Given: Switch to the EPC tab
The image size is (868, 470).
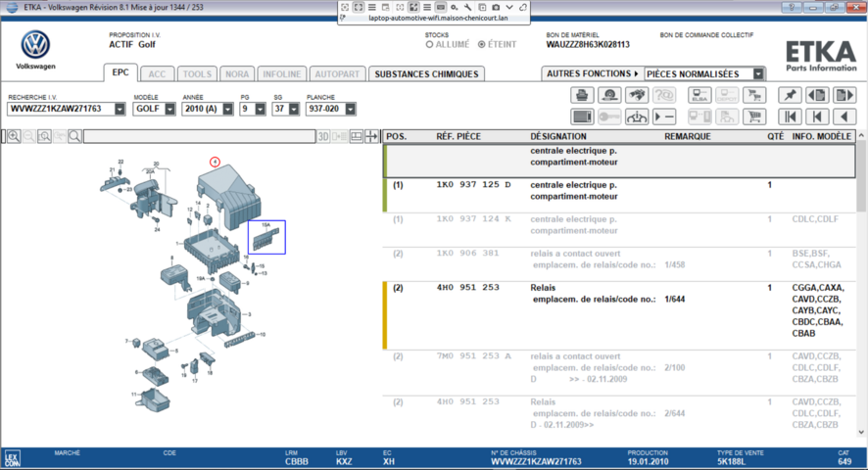Looking at the screenshot, I should point(121,72).
